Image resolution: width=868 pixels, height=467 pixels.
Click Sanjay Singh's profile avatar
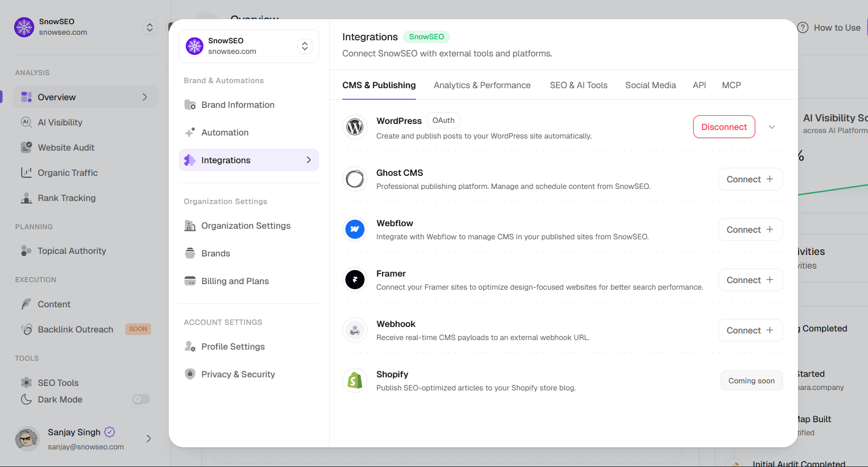point(27,439)
